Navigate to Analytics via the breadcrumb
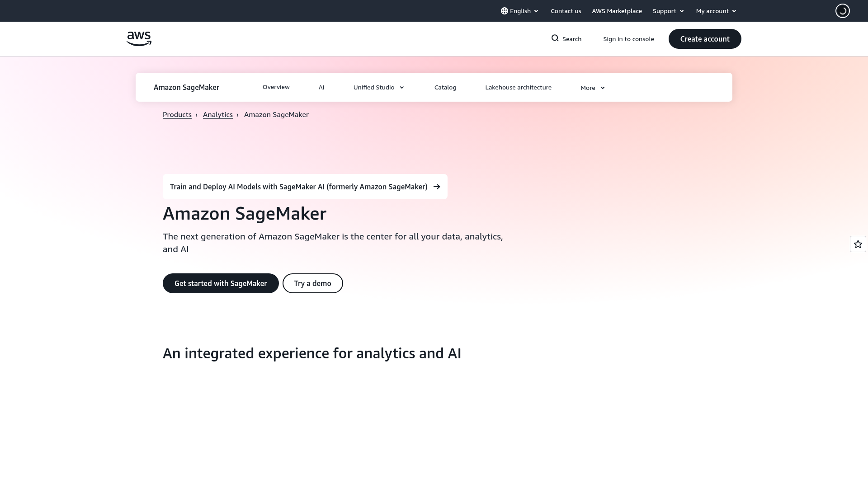The width and height of the screenshot is (868, 488). point(217,114)
